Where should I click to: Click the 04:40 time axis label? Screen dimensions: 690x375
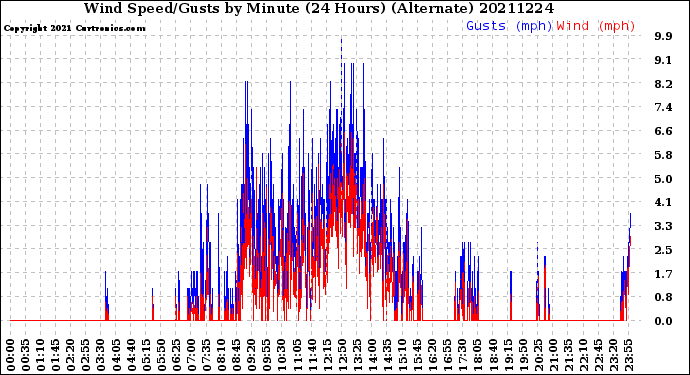(x=131, y=355)
